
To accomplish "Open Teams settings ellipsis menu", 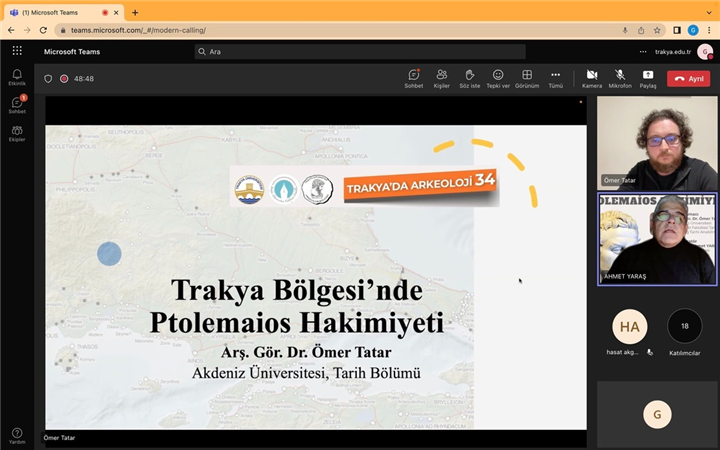I will 643,51.
